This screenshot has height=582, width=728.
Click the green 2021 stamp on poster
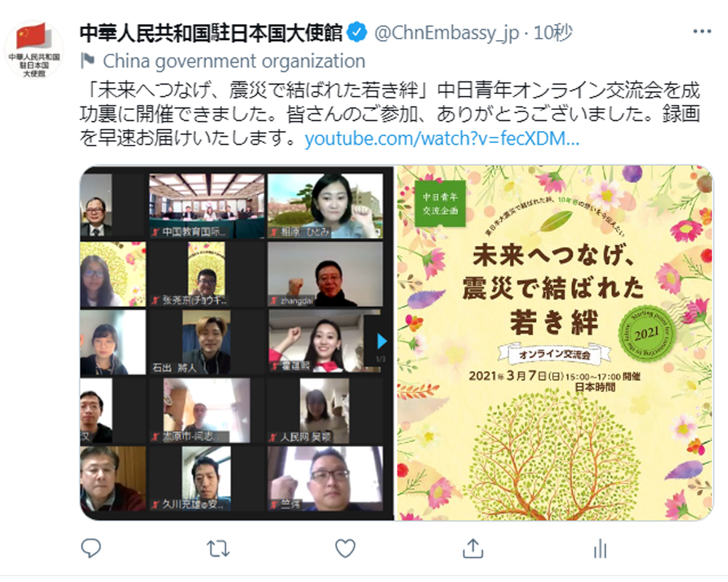(647, 333)
